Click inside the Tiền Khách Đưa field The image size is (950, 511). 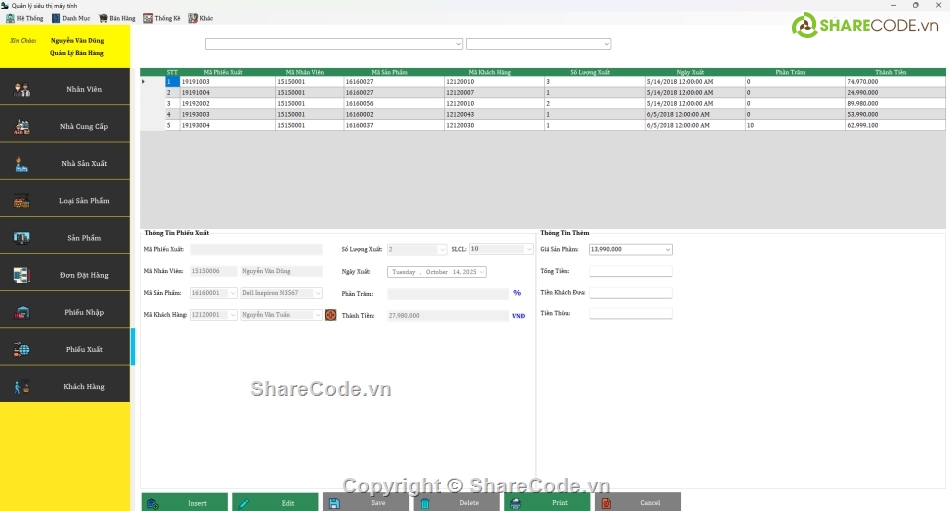pos(630,293)
